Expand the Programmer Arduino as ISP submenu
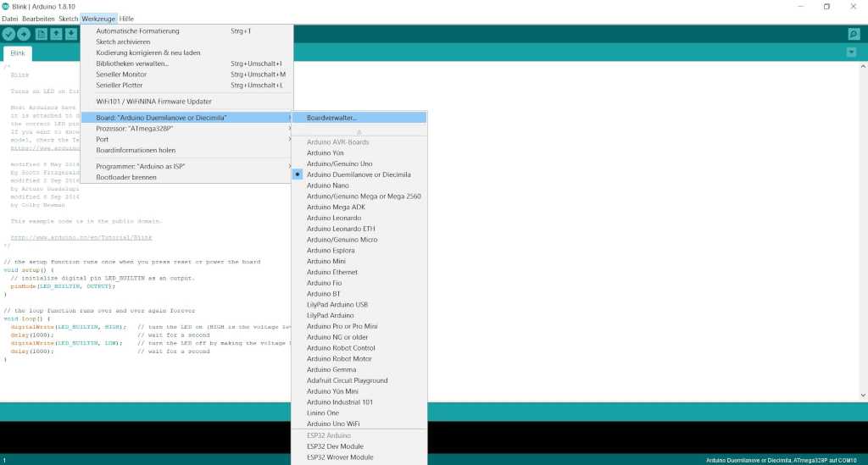 [187, 166]
